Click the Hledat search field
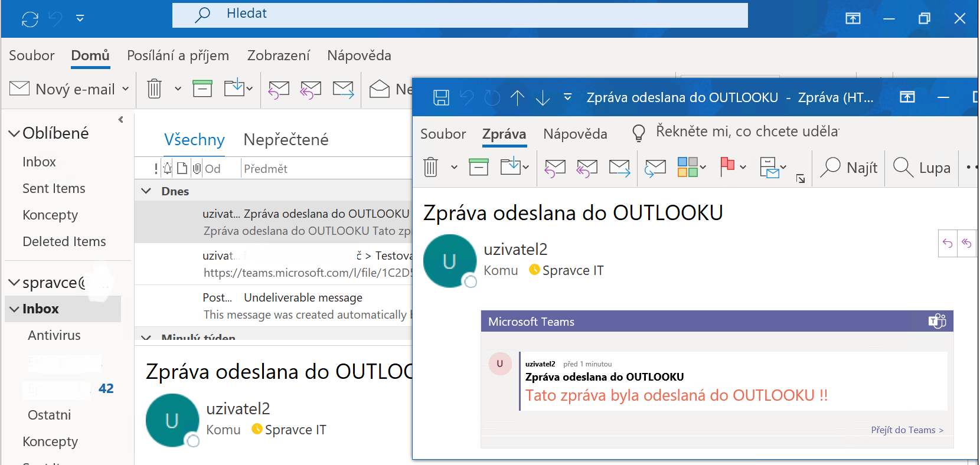The height and width of the screenshot is (465, 980). click(460, 15)
